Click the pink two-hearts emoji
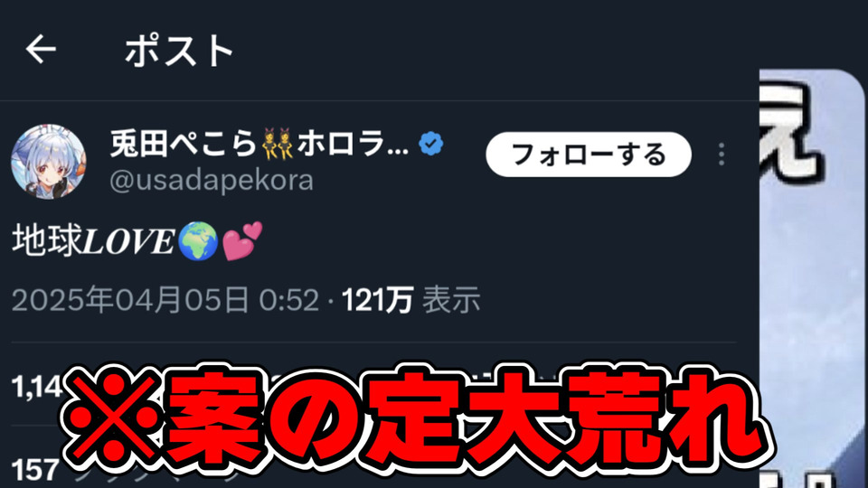The height and width of the screenshot is (488, 868). [242, 241]
